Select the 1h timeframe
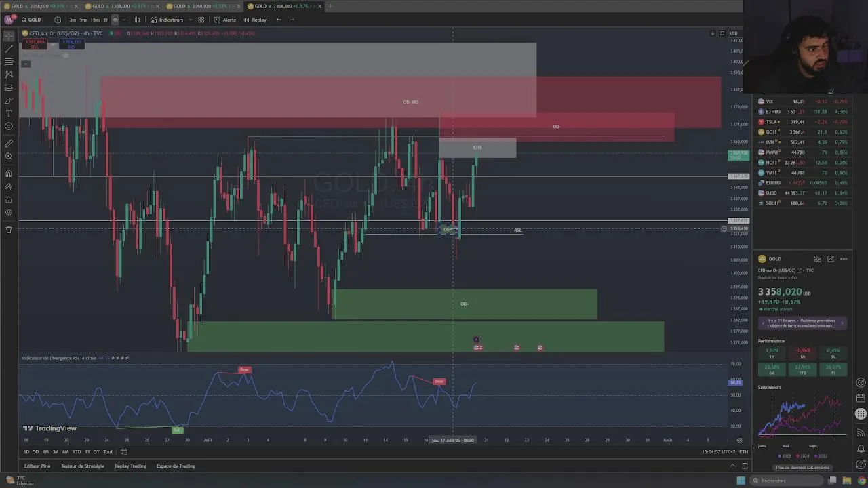Screen dimensions: 868x488 click(106, 20)
